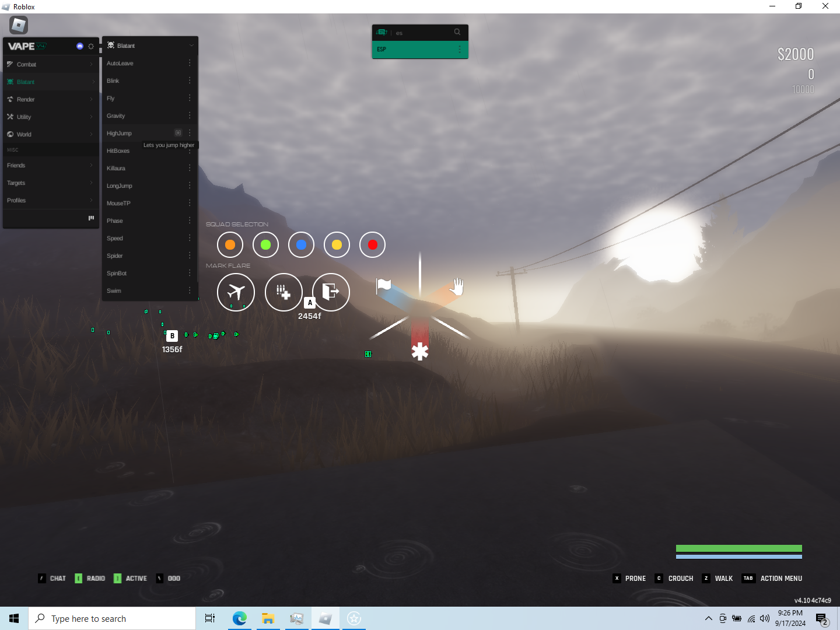Open the ACTION MENU button
840x630 pixels.
[772, 578]
